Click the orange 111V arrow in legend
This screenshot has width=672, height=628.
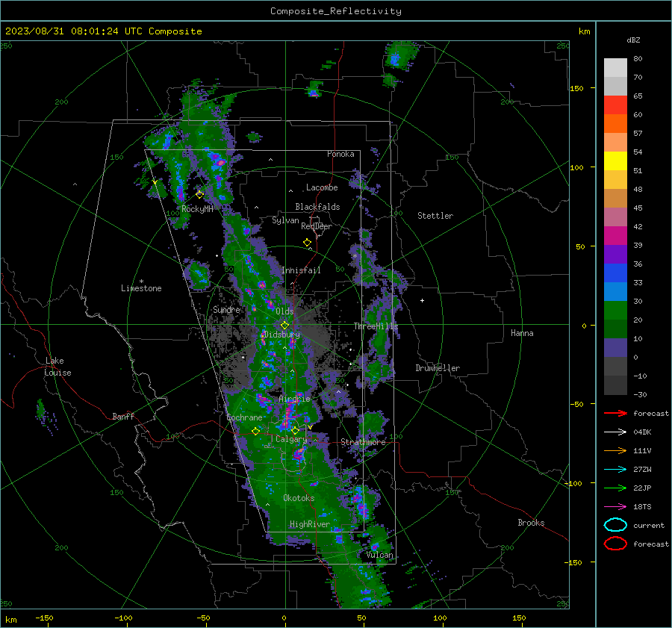tap(615, 450)
